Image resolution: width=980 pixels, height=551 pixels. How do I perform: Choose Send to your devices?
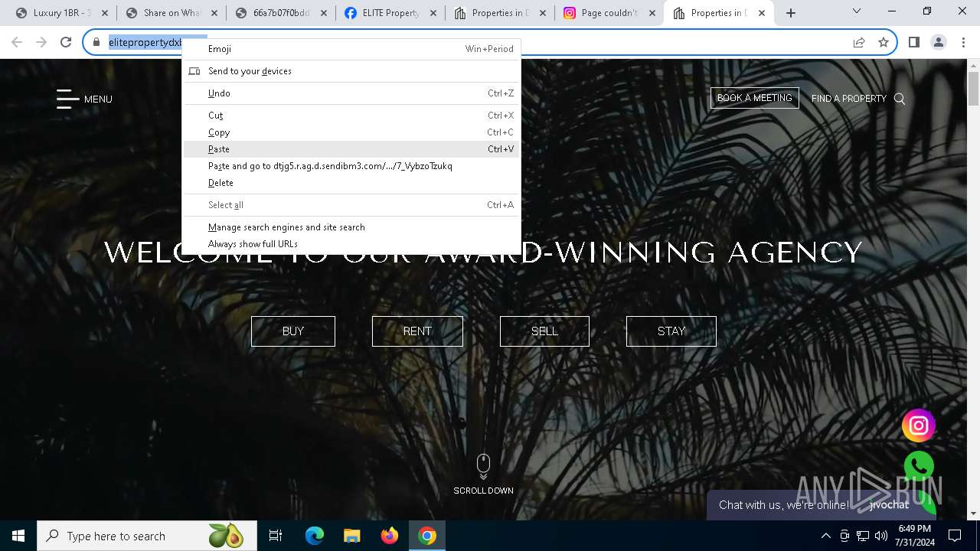tap(351, 71)
